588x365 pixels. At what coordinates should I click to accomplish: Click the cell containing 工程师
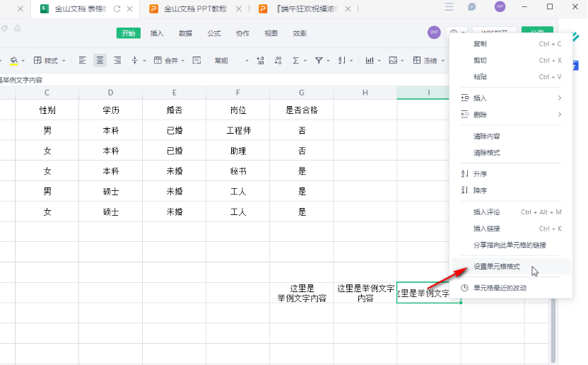click(x=238, y=130)
